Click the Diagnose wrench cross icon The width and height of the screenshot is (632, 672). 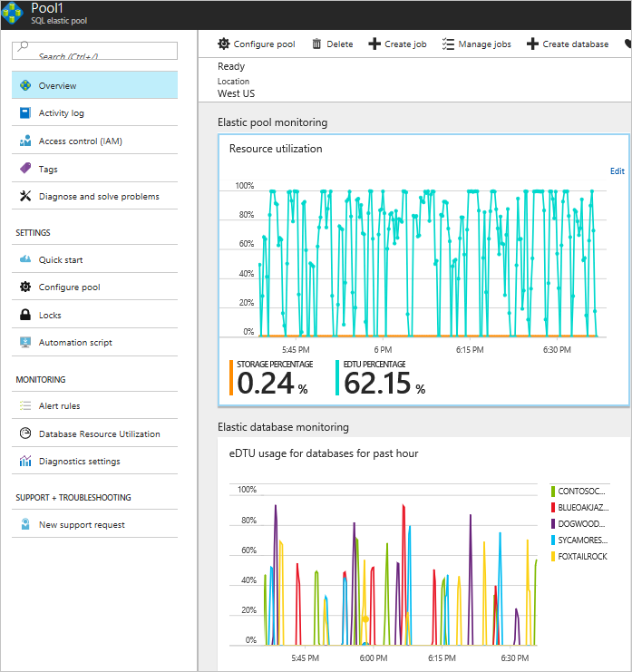click(x=25, y=196)
